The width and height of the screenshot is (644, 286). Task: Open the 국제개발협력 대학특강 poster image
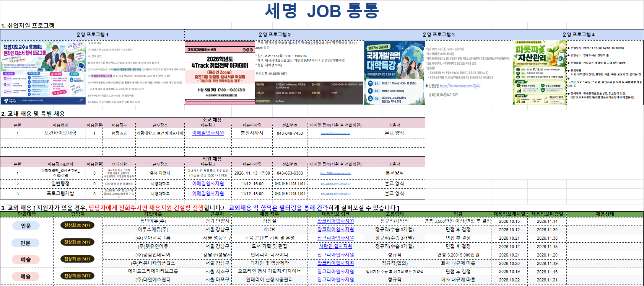coord(395,72)
